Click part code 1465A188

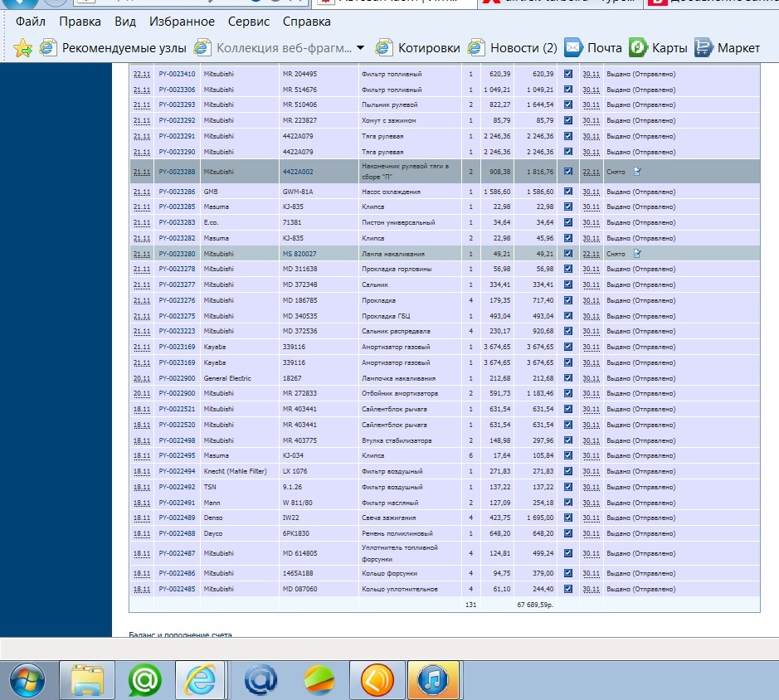(x=298, y=573)
